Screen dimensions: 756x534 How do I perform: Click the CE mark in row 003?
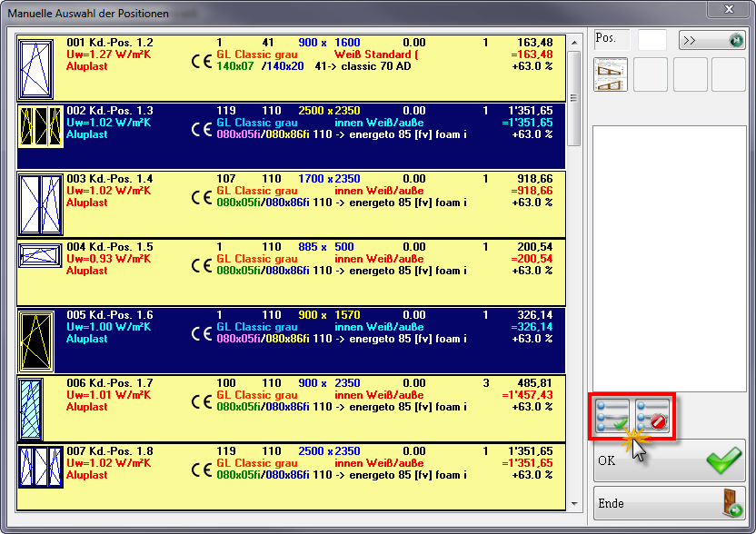(202, 198)
